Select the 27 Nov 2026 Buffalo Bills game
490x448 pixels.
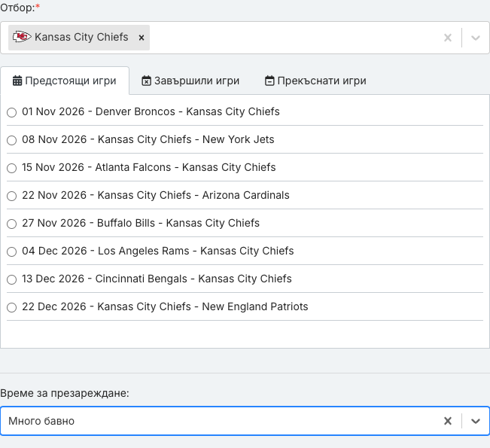pos(12,224)
